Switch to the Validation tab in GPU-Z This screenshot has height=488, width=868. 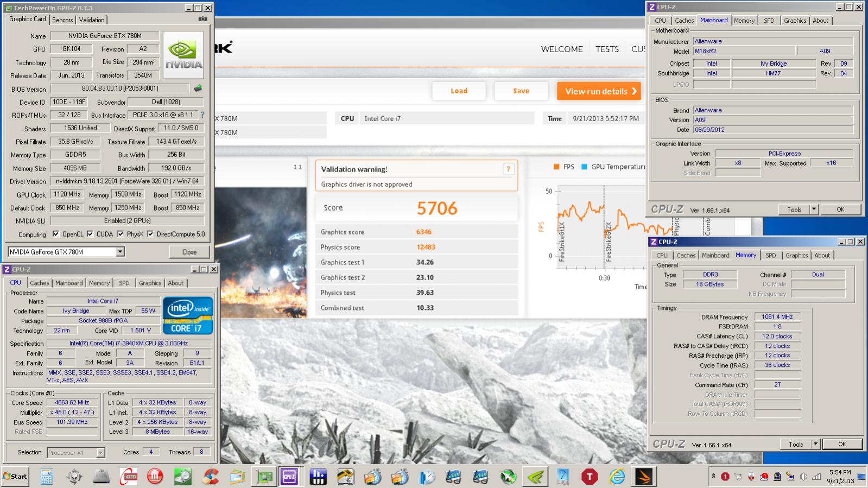[x=92, y=20]
